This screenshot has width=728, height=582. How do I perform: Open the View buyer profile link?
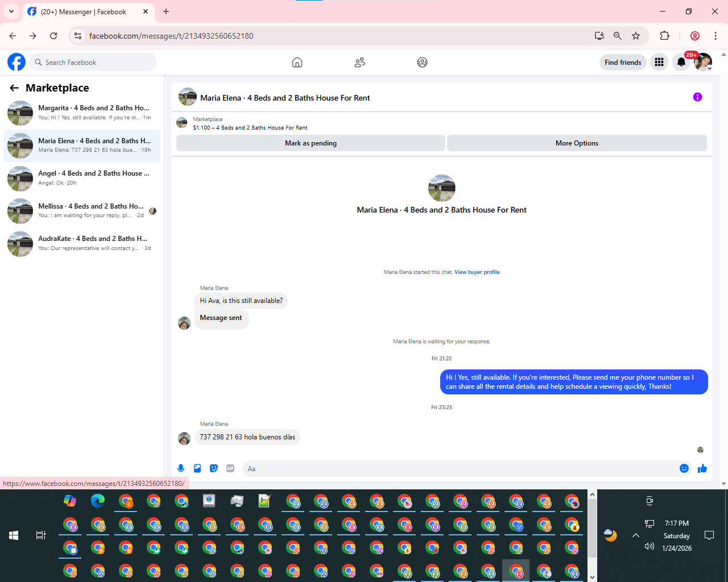pyautogui.click(x=477, y=272)
